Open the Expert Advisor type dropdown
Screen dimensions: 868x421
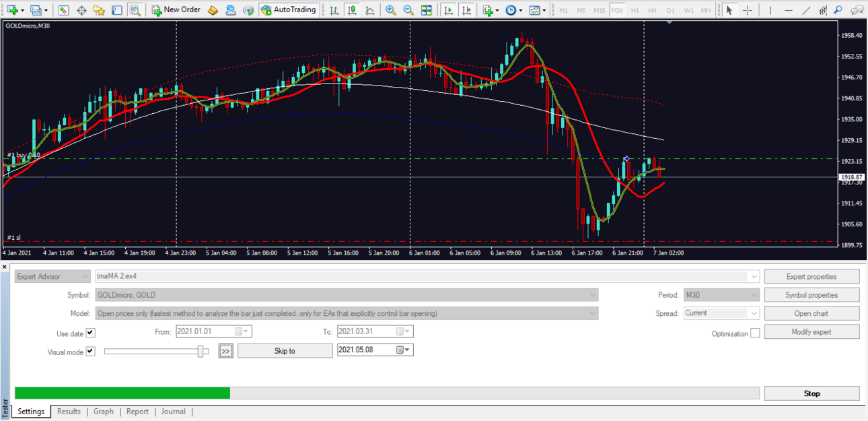(x=52, y=276)
